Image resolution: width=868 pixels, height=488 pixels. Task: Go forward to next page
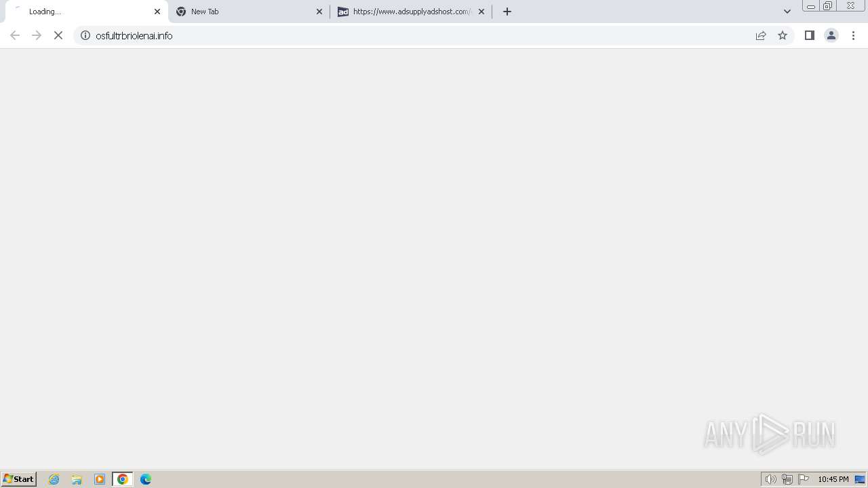[x=37, y=35]
